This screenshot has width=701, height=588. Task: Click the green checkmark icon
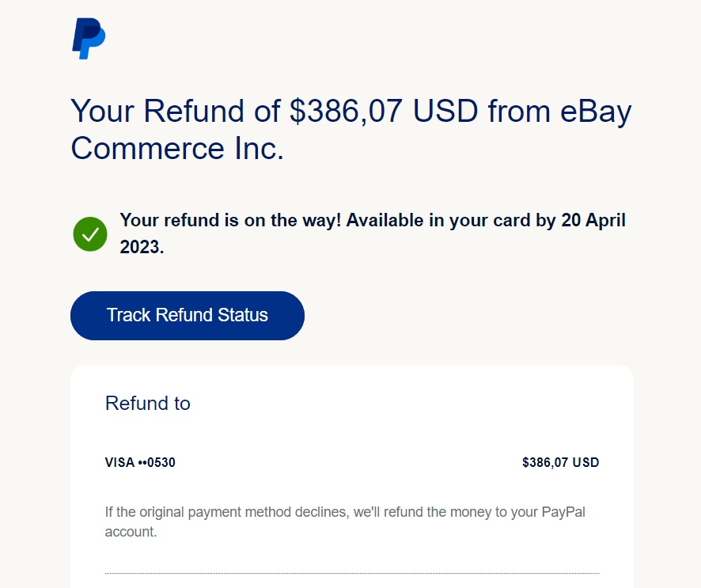(90, 234)
